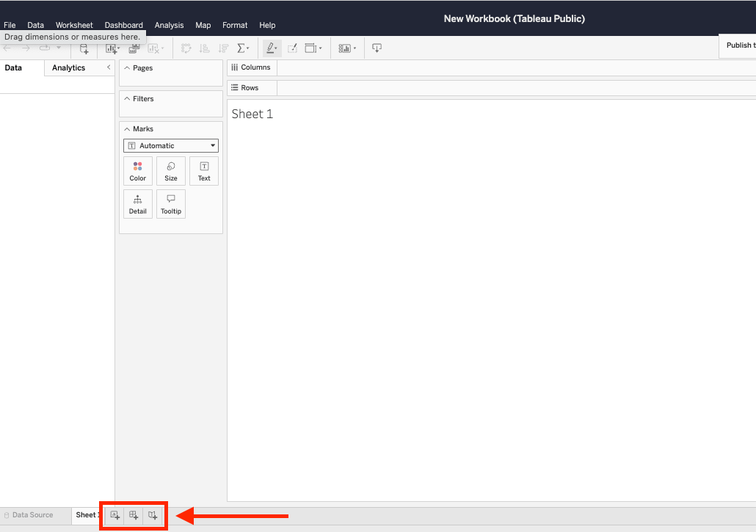
Task: Open the Map menu
Action: [x=203, y=25]
